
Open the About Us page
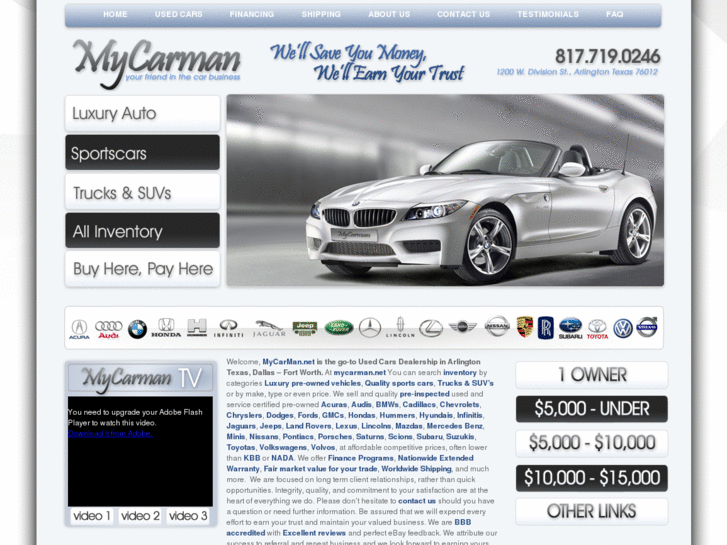[x=389, y=14]
